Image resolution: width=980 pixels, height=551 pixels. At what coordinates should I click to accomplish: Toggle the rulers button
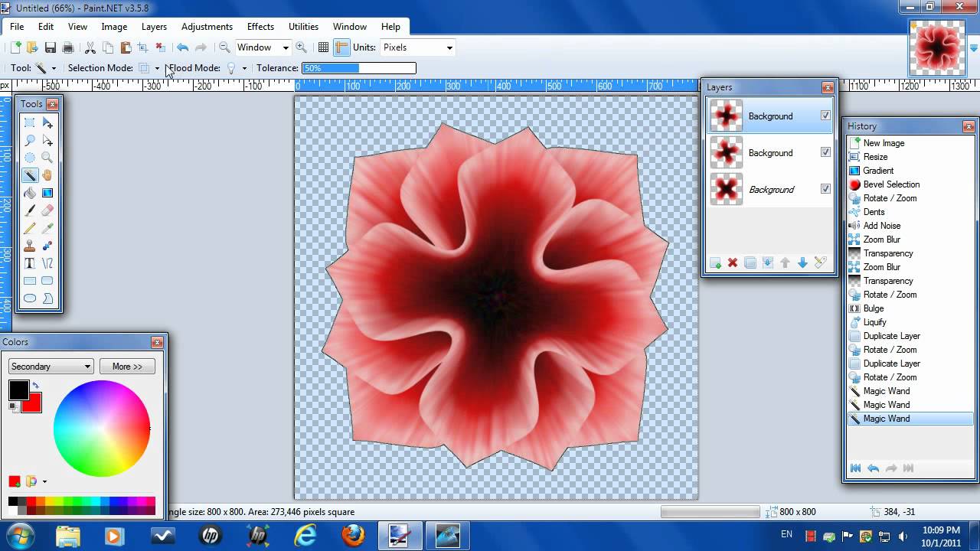click(341, 47)
